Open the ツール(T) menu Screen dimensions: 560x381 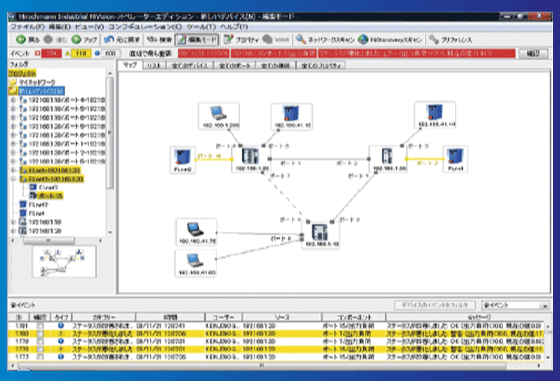[x=201, y=27]
